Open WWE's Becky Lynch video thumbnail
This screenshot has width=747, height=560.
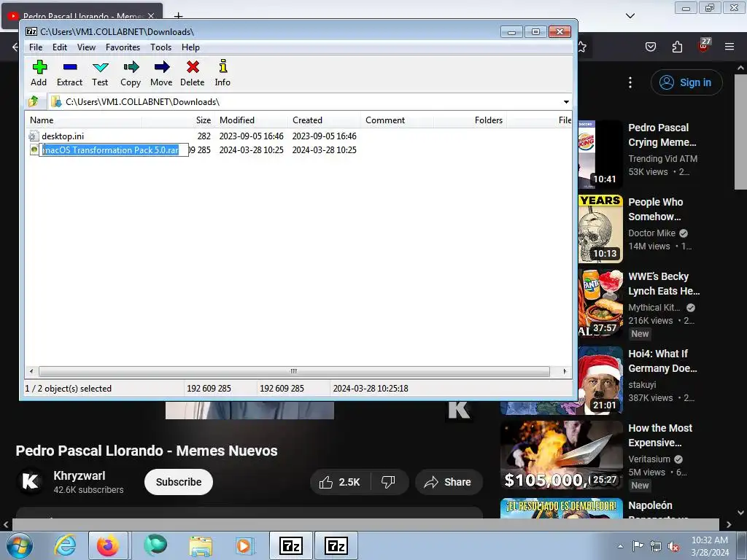(x=600, y=303)
